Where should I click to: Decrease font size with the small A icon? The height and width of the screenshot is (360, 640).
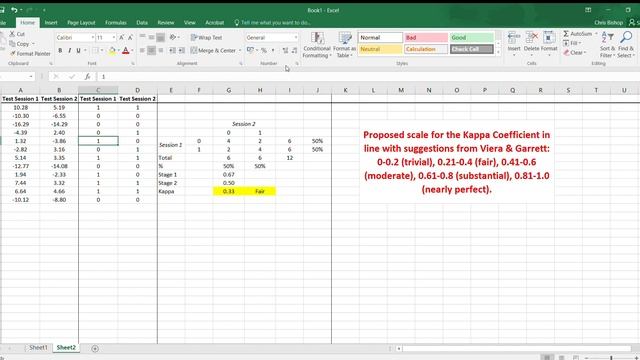pos(130,38)
